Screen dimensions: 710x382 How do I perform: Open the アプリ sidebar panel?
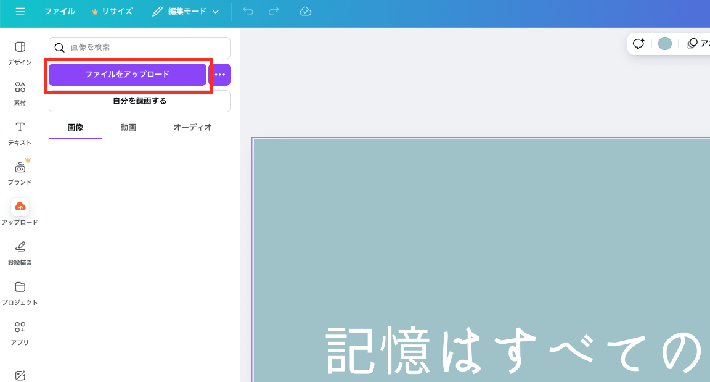tap(20, 333)
